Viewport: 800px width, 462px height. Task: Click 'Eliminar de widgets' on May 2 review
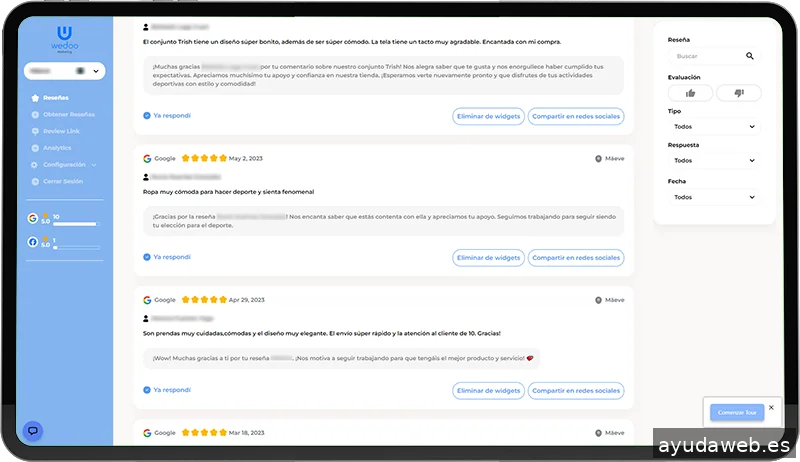point(488,258)
